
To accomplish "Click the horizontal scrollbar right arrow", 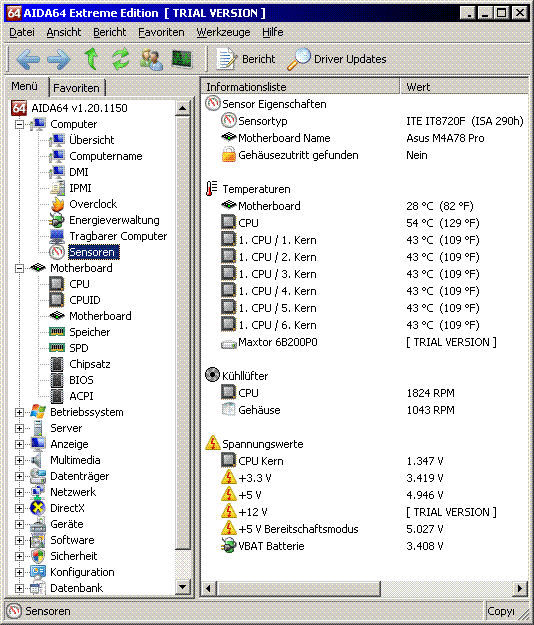I will [x=520, y=588].
